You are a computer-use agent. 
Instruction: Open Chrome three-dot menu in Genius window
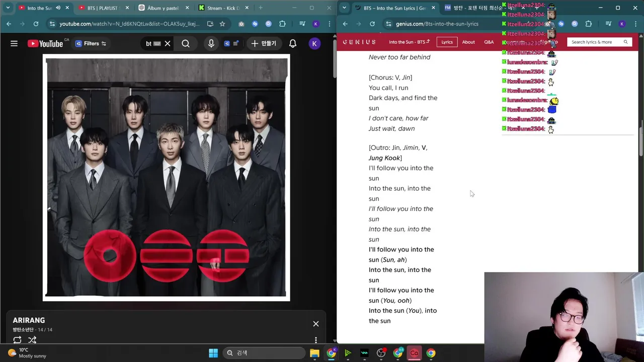pos(635,24)
